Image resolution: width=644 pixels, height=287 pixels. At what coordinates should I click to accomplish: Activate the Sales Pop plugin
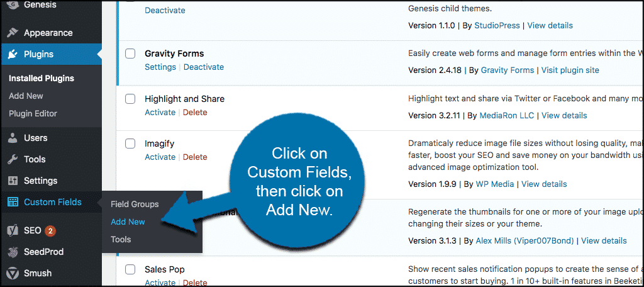click(x=160, y=283)
